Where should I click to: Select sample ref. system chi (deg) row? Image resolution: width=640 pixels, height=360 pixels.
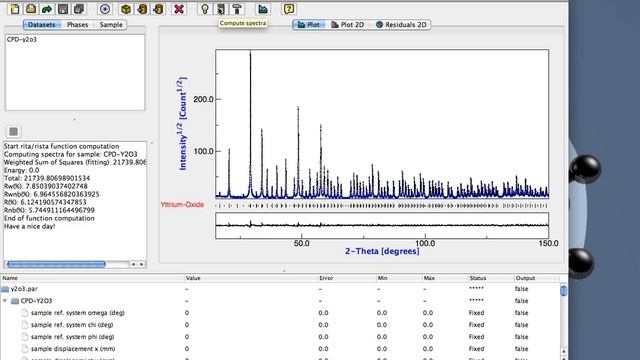pyautogui.click(x=280, y=325)
